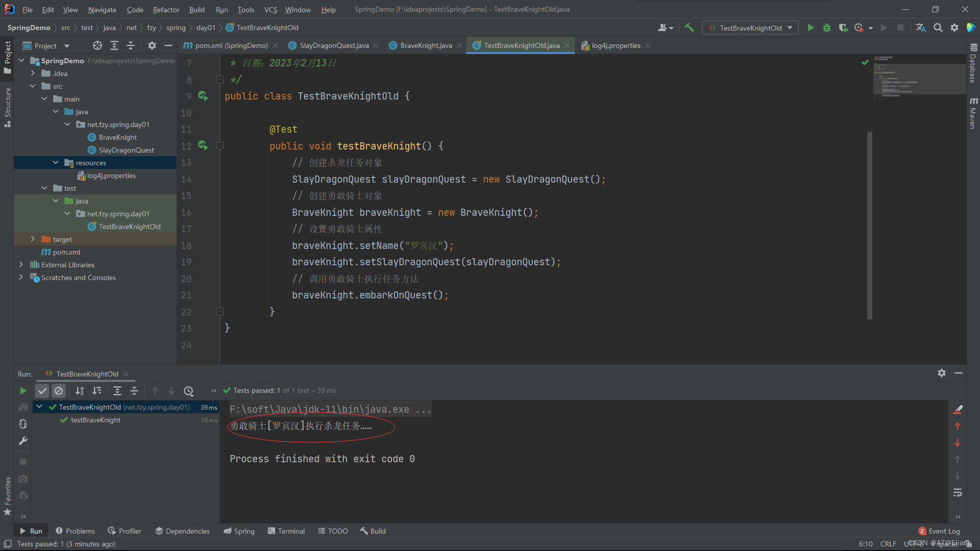Open the Navigate menu
Screen dimensions: 980x551
tap(102, 10)
